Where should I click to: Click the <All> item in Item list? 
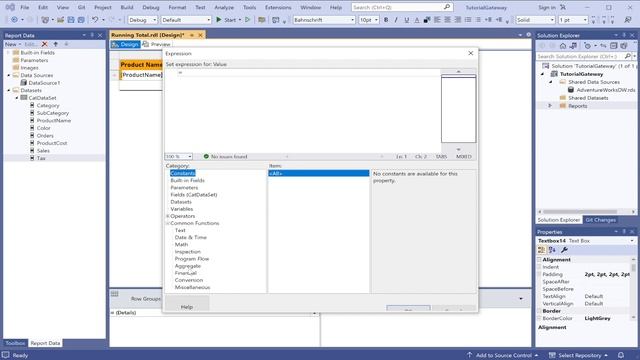(x=318, y=173)
